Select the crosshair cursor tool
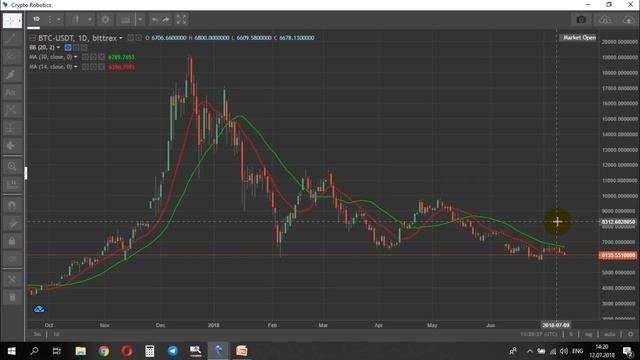The image size is (640, 360). pyautogui.click(x=10, y=20)
